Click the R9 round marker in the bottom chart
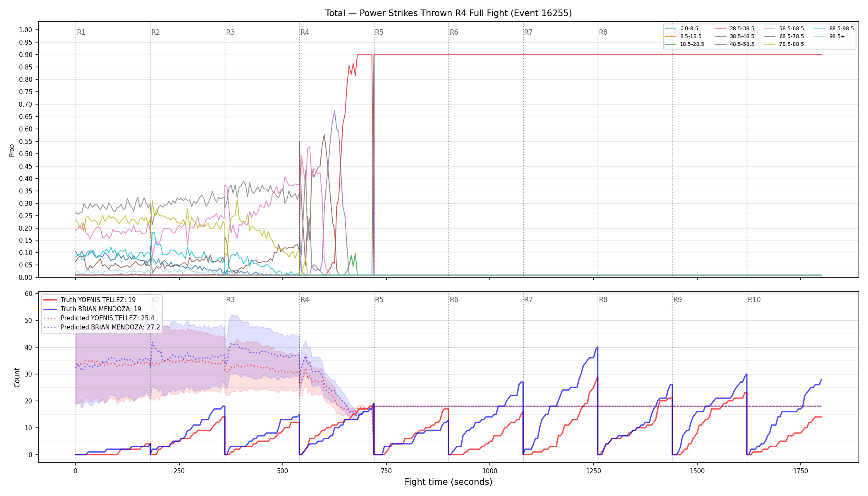 tap(677, 300)
